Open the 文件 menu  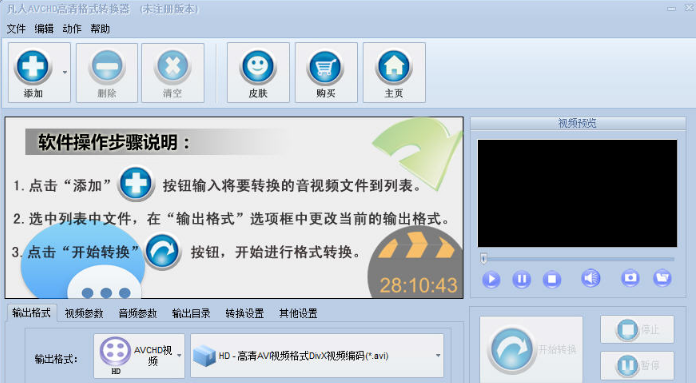(16, 29)
